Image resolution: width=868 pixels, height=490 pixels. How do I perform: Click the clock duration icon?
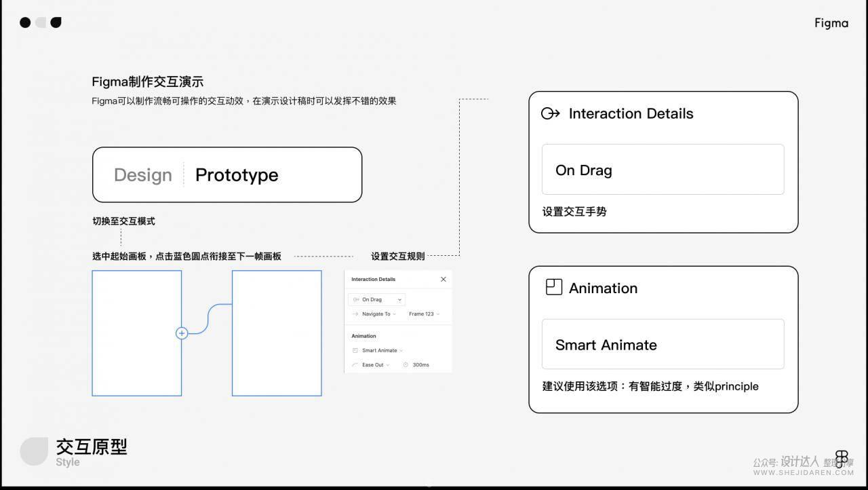(x=406, y=365)
